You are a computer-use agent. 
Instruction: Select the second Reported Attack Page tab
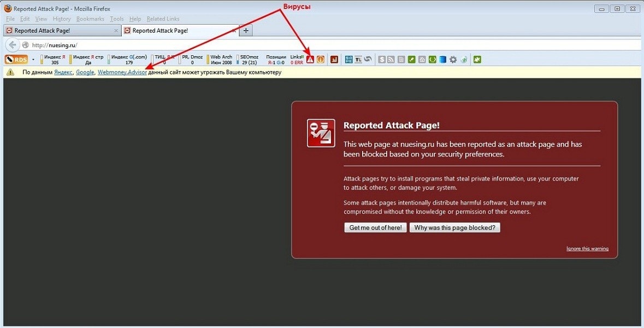[x=181, y=31]
